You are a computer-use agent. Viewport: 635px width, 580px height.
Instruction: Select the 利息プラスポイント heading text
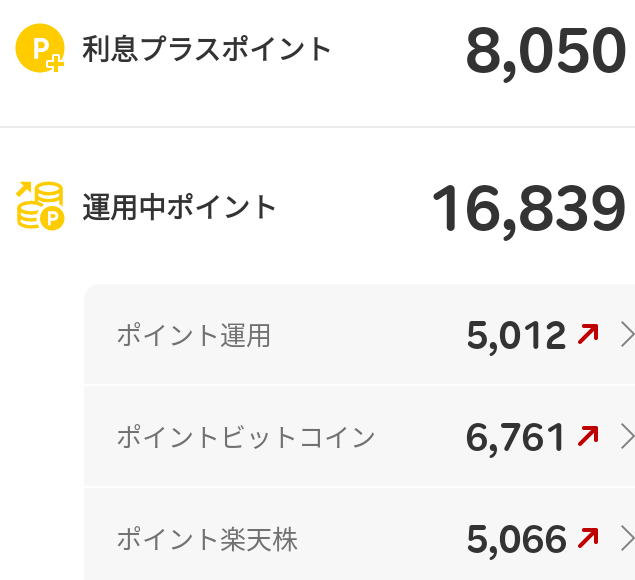pos(207,48)
